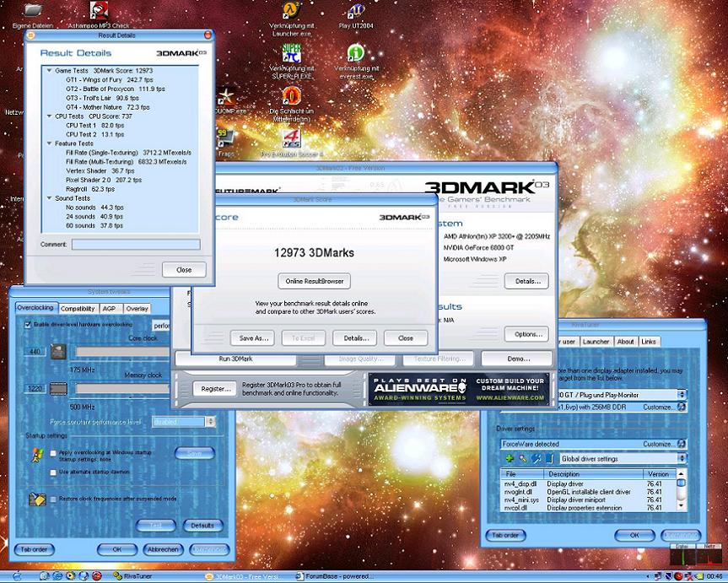Viewport: 728px width, 583px height.
Task: Show hidden tray icons arrow
Action: [x=649, y=576]
